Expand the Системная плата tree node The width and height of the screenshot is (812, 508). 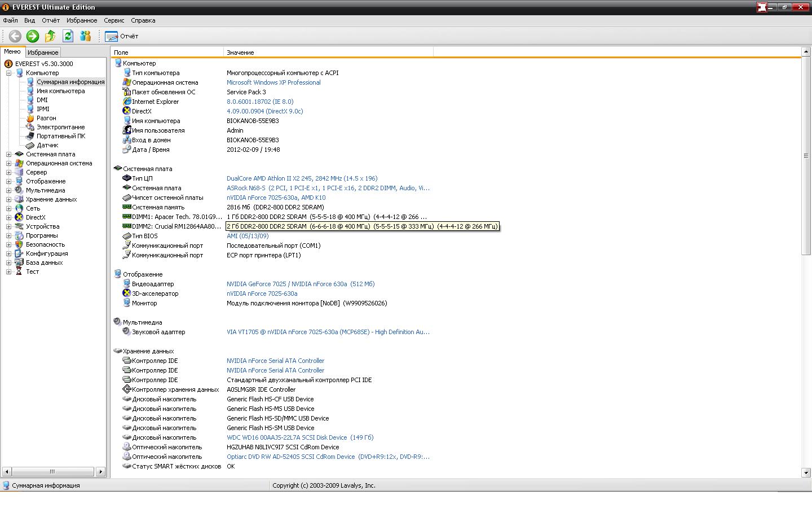tap(8, 154)
